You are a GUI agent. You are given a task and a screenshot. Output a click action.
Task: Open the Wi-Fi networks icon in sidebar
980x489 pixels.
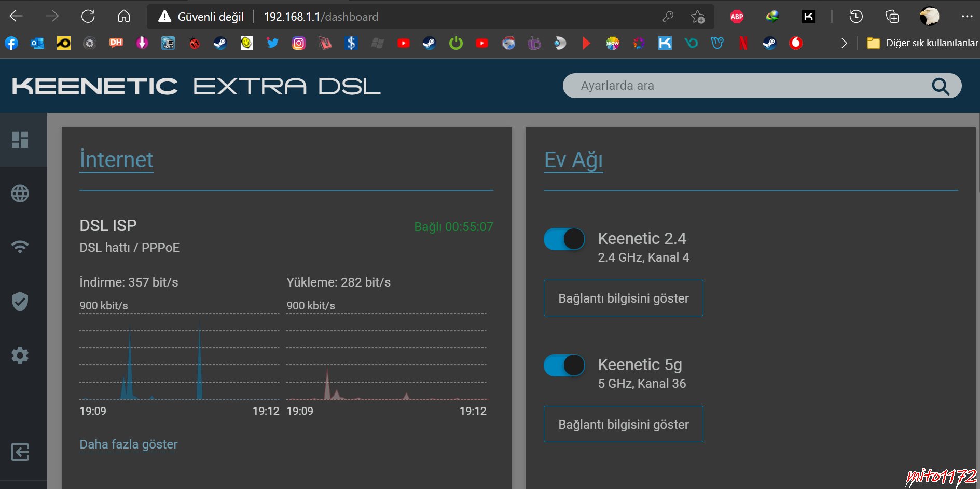(20, 247)
